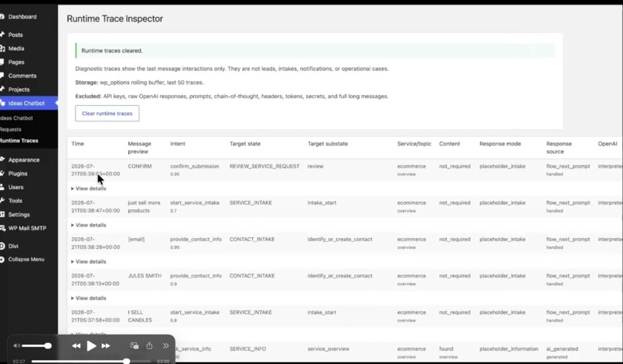Click the double-chevron more icon in player
This screenshot has width=623, height=364.
click(165, 345)
